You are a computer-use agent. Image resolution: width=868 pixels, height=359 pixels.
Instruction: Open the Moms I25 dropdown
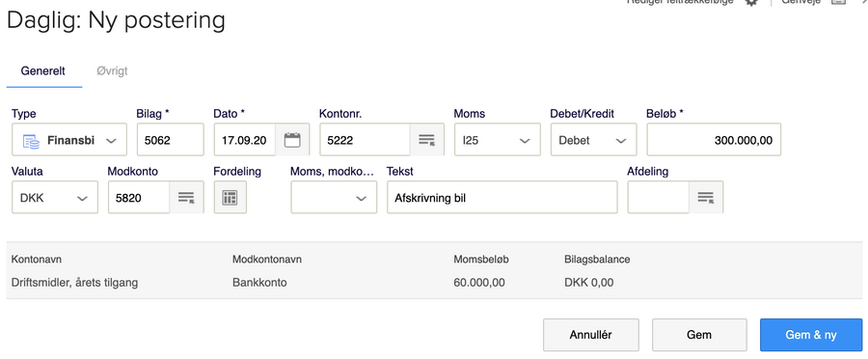coord(497,140)
